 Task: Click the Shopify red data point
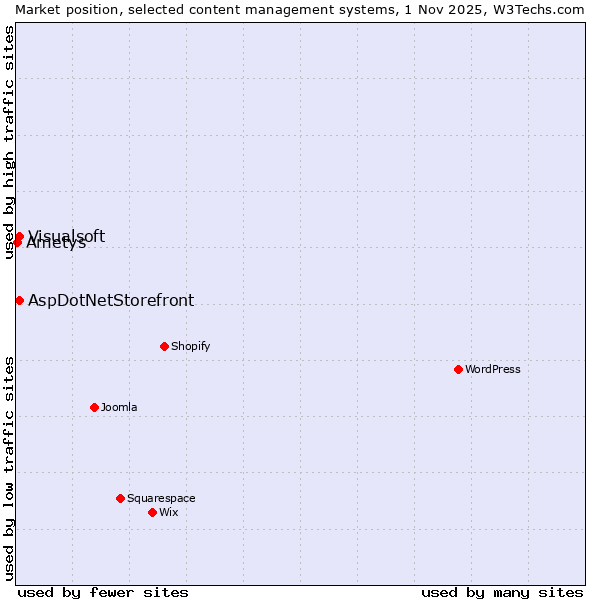point(164,346)
